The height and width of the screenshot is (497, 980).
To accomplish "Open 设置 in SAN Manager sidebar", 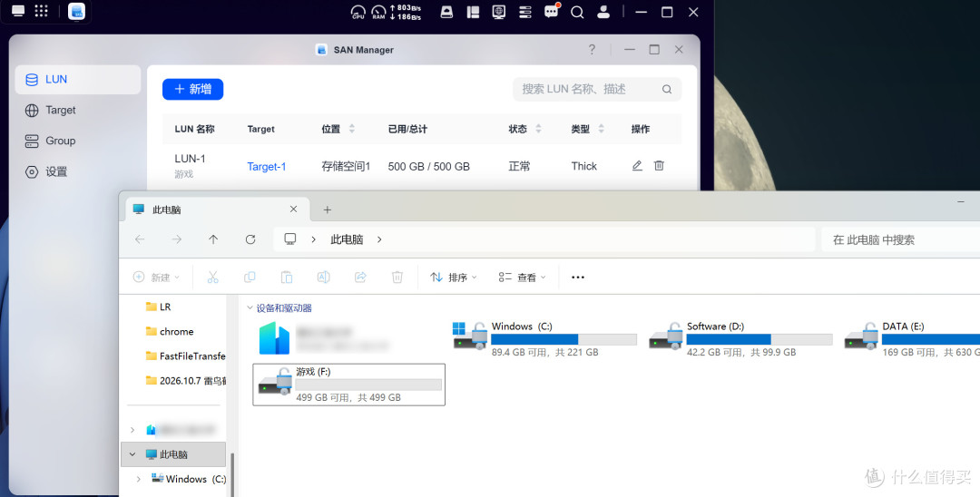I will tap(77, 171).
